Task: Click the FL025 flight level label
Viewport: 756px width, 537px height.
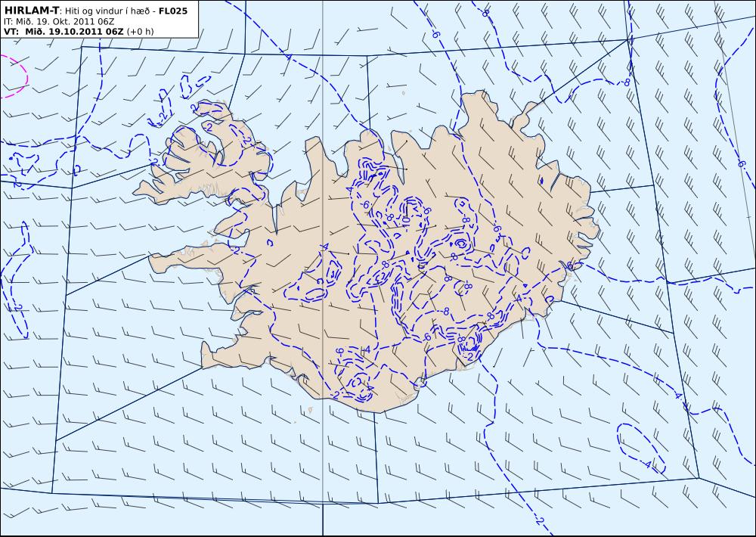Action: [x=173, y=11]
